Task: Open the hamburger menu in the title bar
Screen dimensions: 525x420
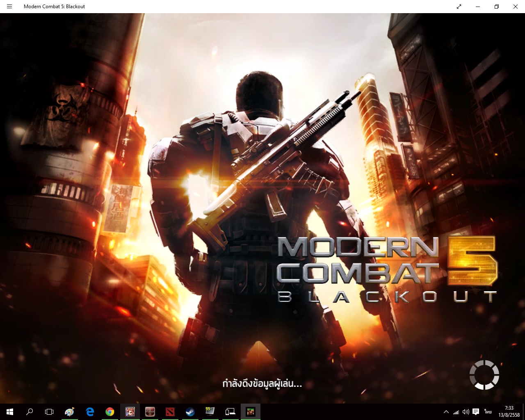Action: (x=9, y=7)
